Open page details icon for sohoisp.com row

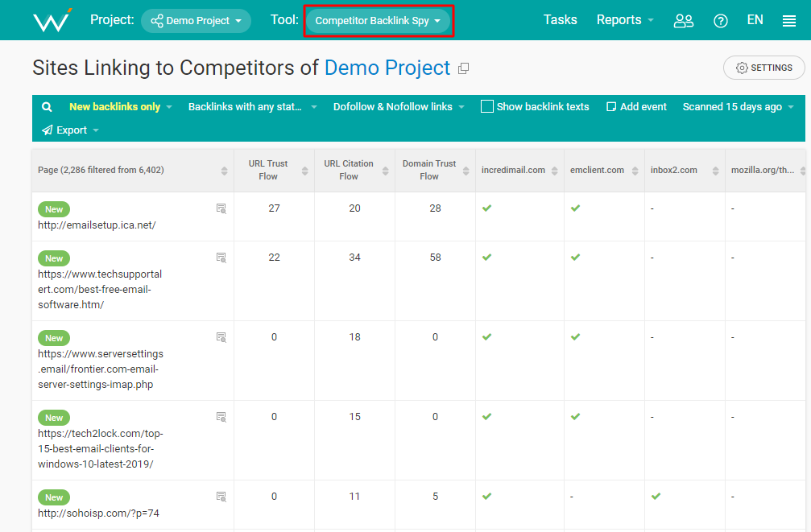click(221, 497)
